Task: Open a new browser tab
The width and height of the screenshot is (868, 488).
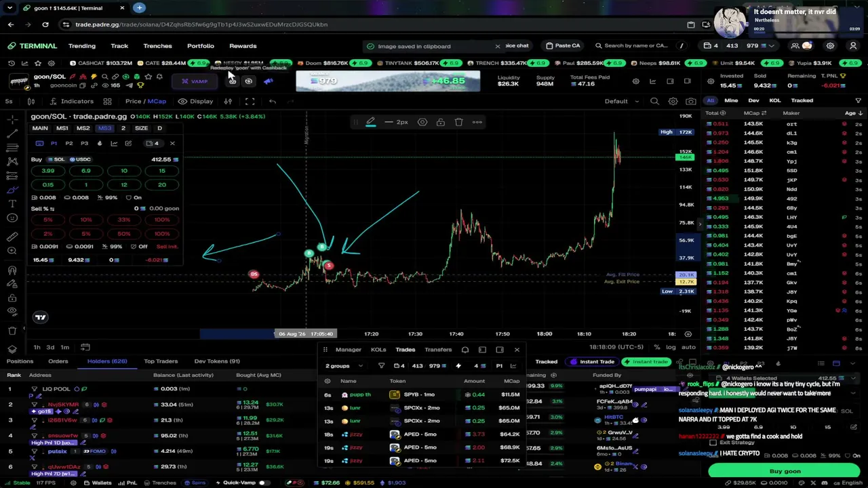Action: [x=139, y=8]
